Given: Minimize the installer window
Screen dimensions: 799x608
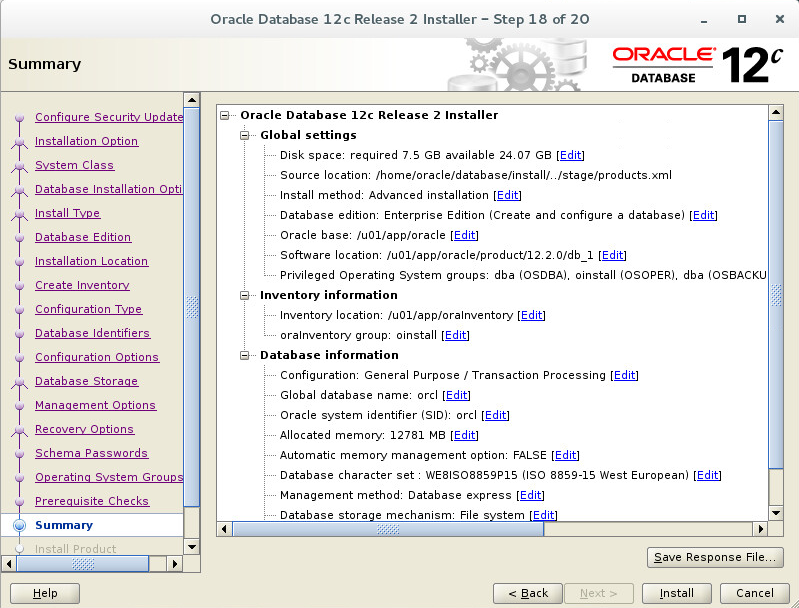Looking at the screenshot, I should tap(704, 20).
